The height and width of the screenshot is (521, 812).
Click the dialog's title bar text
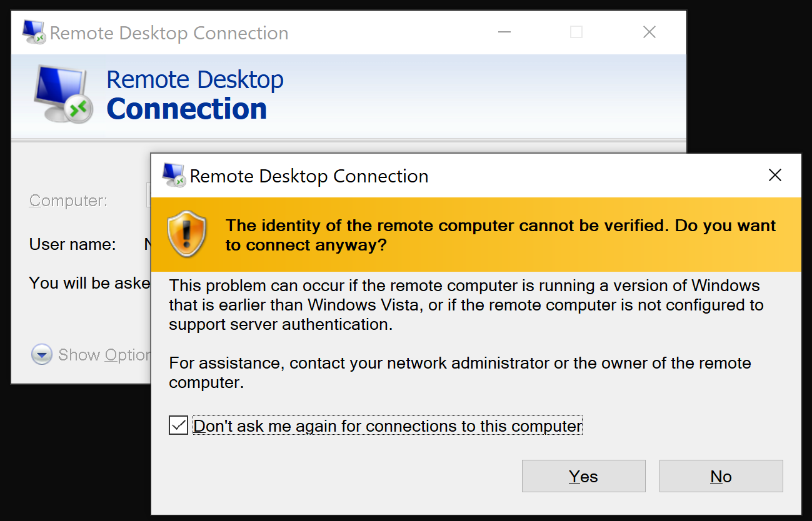pos(309,176)
